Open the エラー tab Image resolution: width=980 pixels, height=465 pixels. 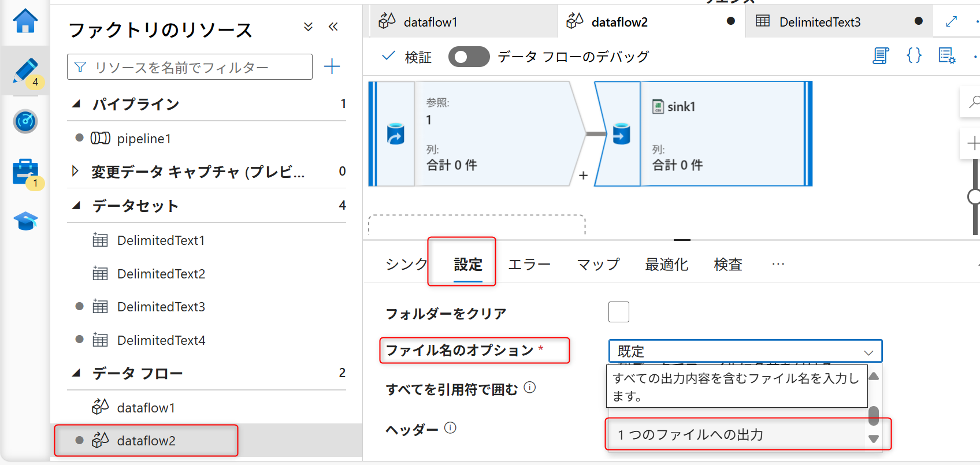tap(529, 265)
